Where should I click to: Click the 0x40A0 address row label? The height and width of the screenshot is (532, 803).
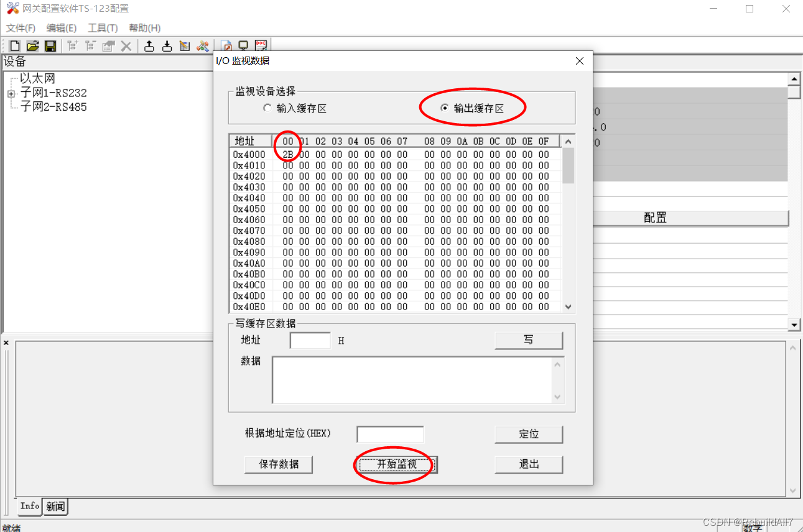[249, 264]
